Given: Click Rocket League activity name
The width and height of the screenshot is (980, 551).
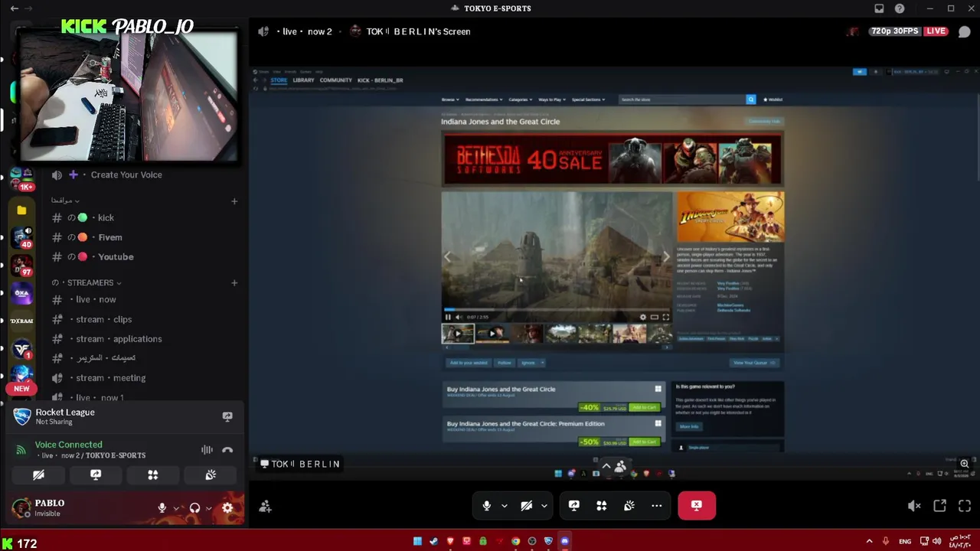Looking at the screenshot, I should [65, 412].
